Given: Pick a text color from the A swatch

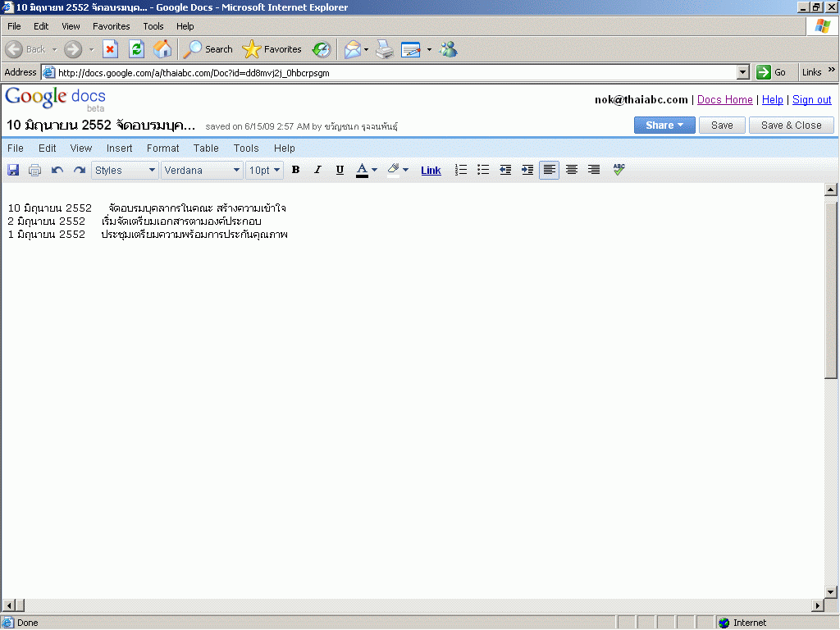Looking at the screenshot, I should (363, 170).
